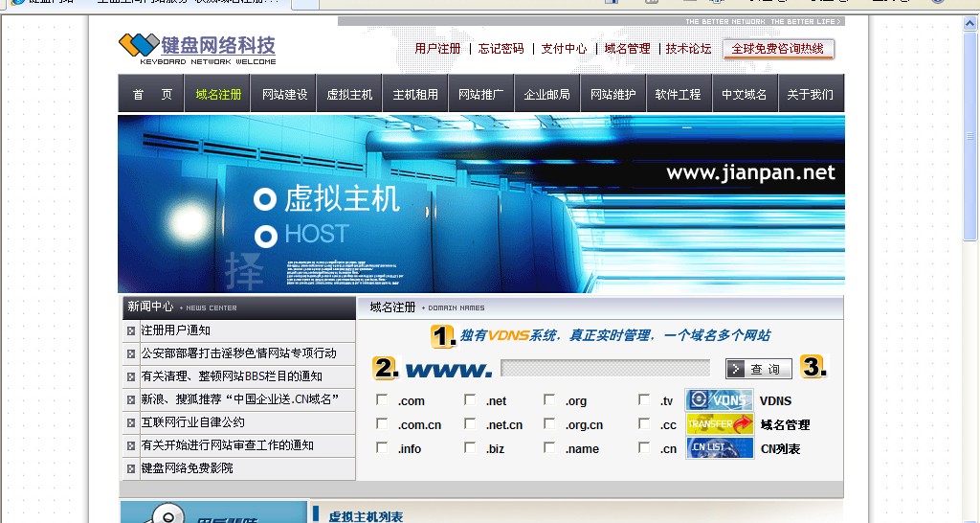
Task: Click bullet icon beside 互联网行业自律公约
Action: click(x=130, y=423)
